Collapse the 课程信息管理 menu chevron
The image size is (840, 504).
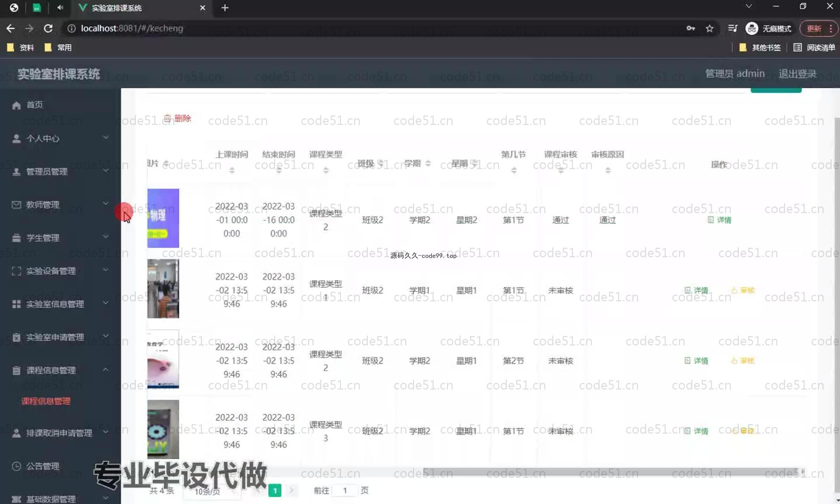coord(106,369)
